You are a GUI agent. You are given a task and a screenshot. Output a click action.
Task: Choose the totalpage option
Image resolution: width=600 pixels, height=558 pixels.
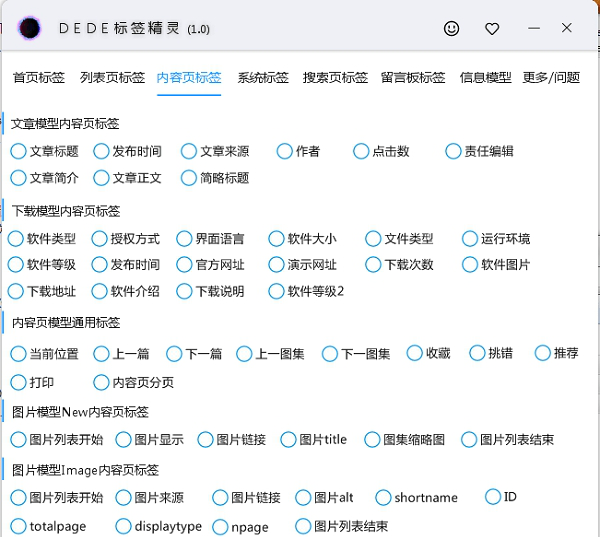coord(18,526)
